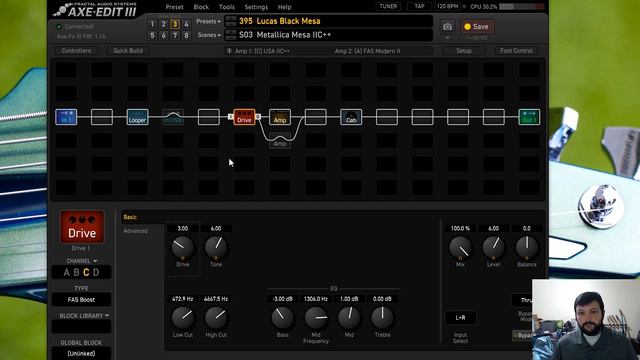The image size is (640, 360).
Task: Click the small handle left of the Drive block
Action: pos(230,117)
